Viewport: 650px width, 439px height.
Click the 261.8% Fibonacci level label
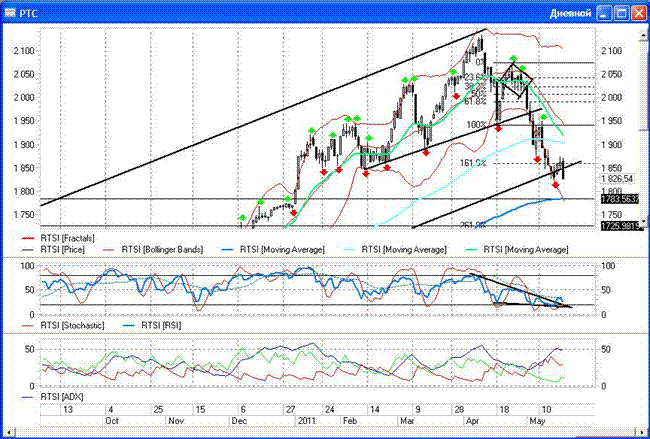[473, 225]
